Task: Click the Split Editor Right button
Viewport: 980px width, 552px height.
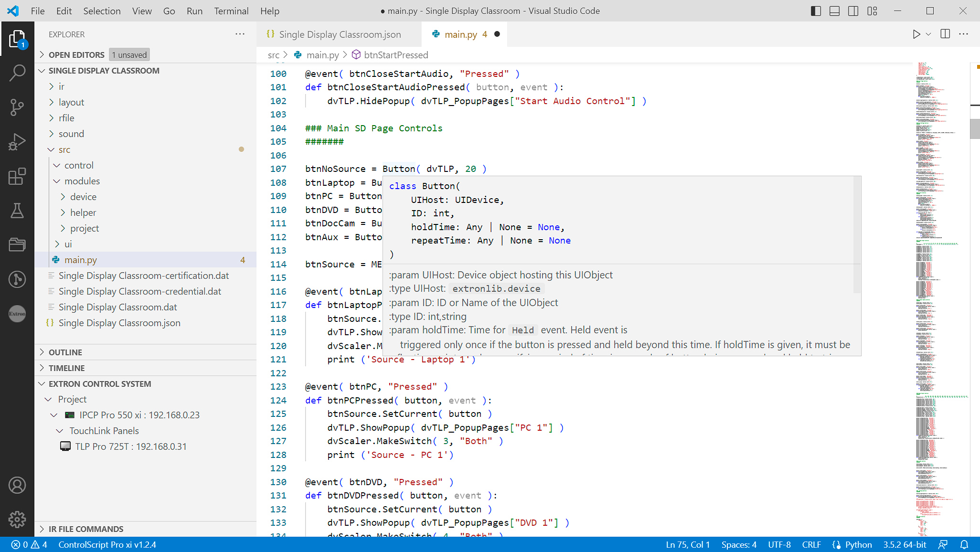Action: coord(945,33)
